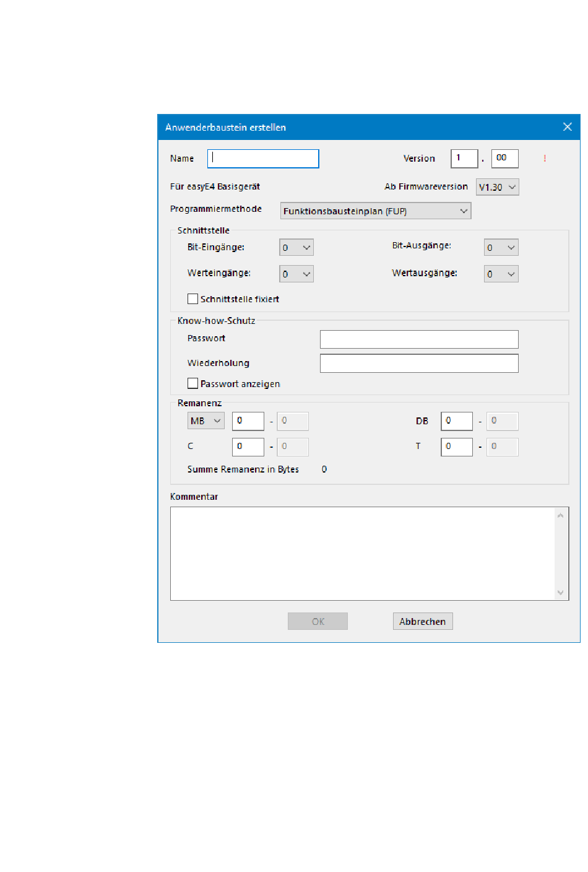Focus the Passwort input field
This screenshot has width=588, height=872.
[418, 339]
